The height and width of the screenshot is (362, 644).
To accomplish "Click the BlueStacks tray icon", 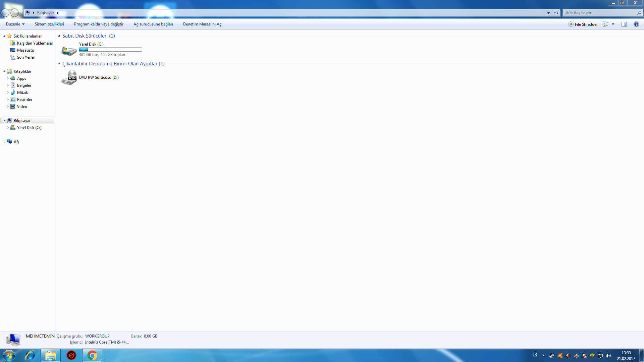I will 592,356.
